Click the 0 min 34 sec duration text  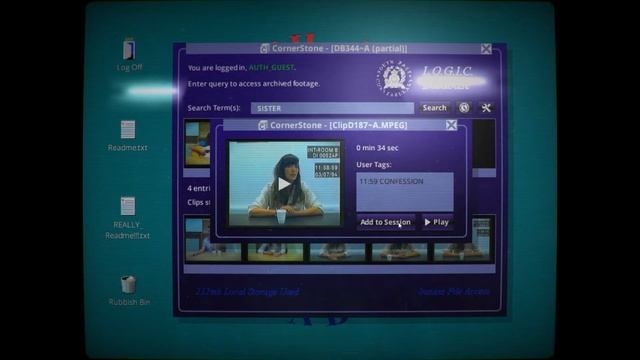pos(377,148)
